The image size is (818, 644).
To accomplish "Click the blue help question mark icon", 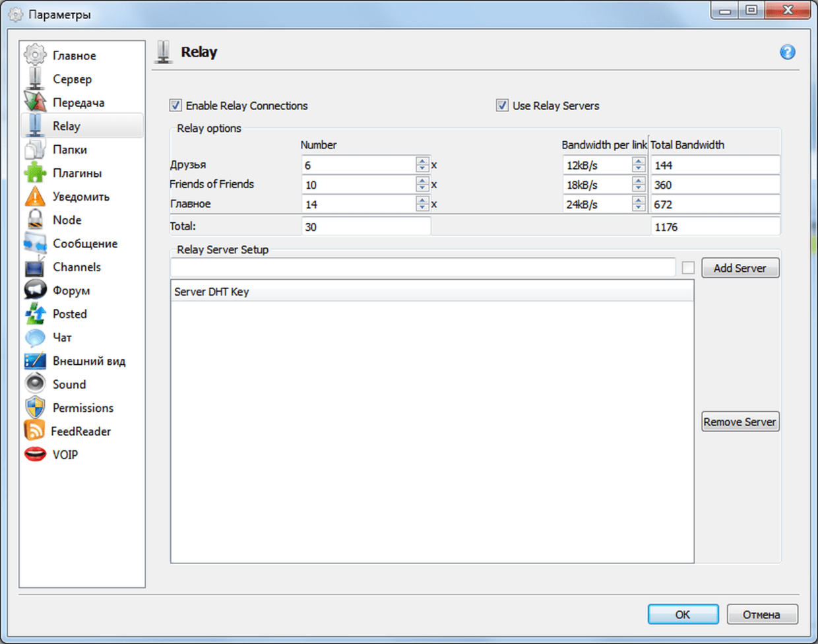I will pyautogui.click(x=787, y=52).
